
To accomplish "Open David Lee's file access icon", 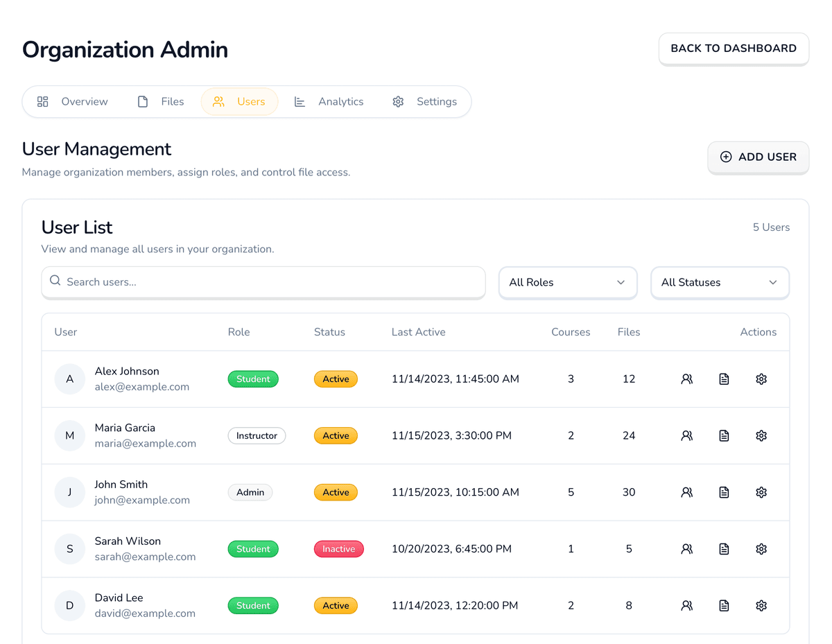I will pyautogui.click(x=724, y=605).
